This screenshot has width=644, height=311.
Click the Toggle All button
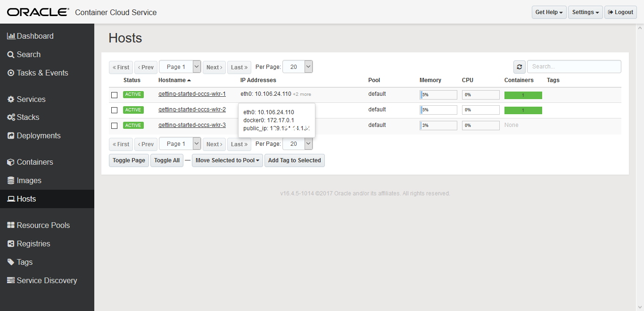[167, 160]
